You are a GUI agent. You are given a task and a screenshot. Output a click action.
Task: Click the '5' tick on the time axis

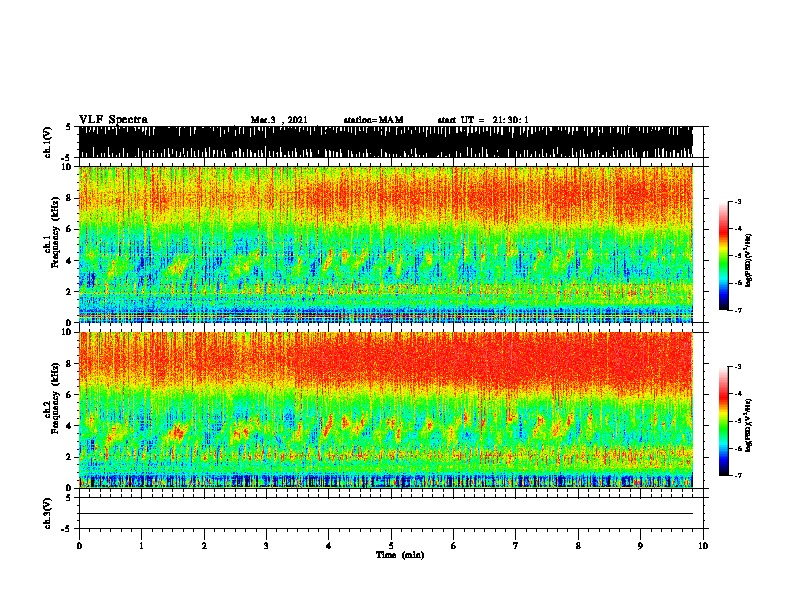(x=391, y=546)
